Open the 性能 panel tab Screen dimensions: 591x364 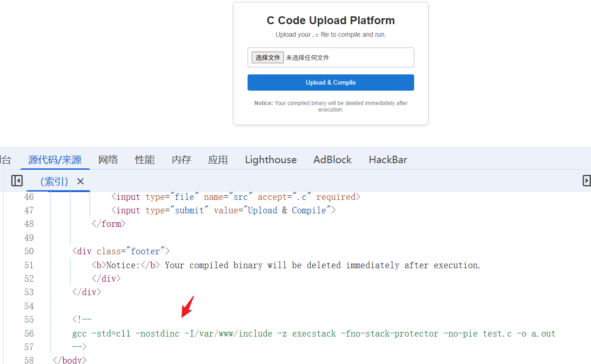coord(145,160)
